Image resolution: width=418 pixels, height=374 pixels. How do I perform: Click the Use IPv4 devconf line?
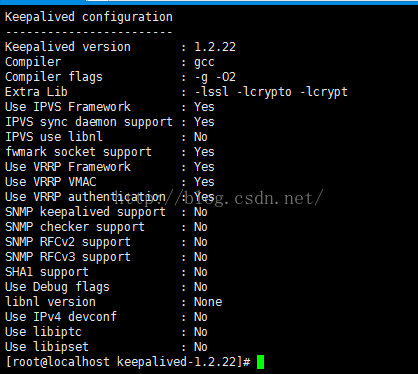point(106,317)
